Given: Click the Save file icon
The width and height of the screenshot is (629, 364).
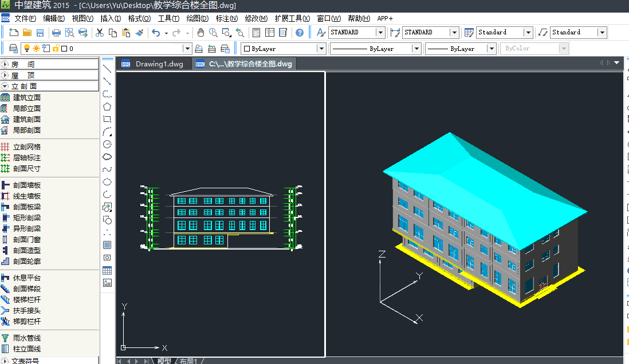Looking at the screenshot, I should click(x=40, y=33).
